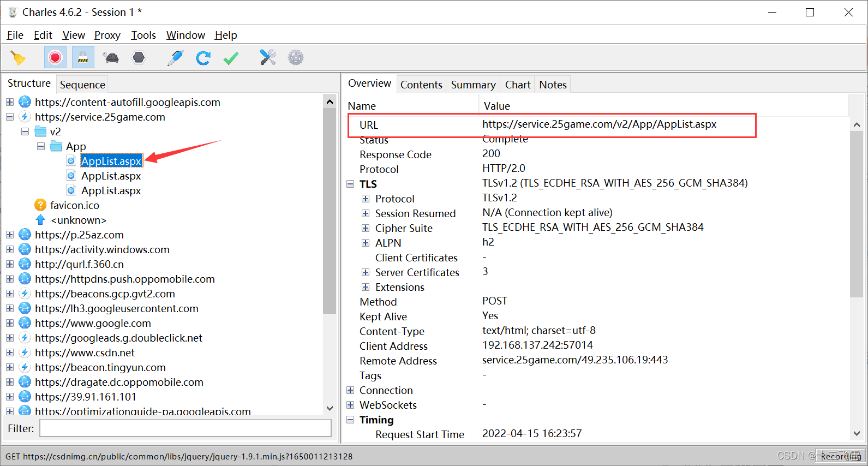Collapse the App folder node
Image resolution: width=868 pixels, height=466 pixels.
click(41, 146)
